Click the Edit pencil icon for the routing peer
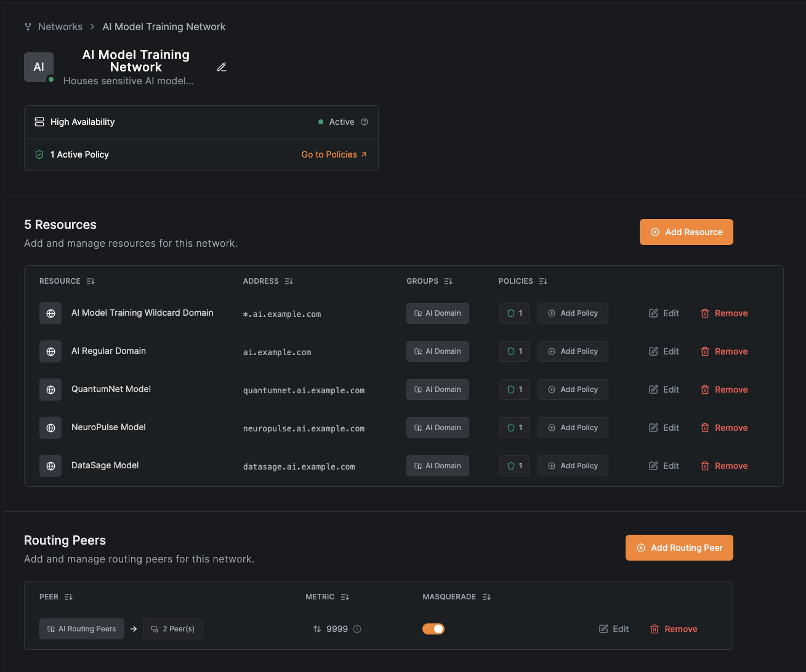Image resolution: width=806 pixels, height=672 pixels. (x=603, y=628)
